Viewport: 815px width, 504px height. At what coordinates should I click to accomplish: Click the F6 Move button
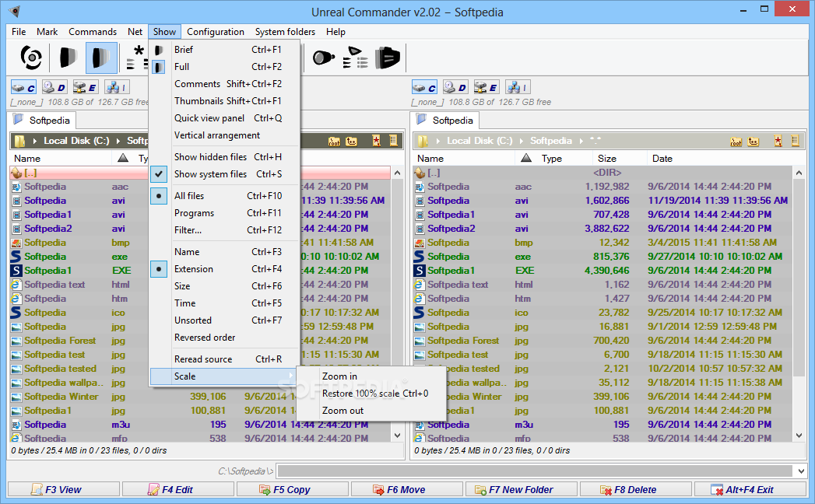click(406, 489)
